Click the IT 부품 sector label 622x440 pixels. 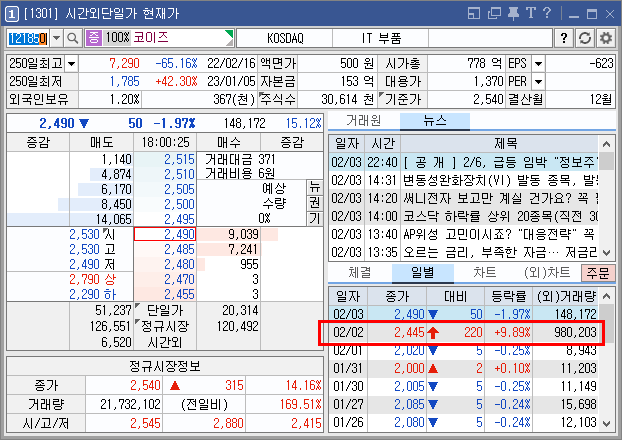coord(381,38)
